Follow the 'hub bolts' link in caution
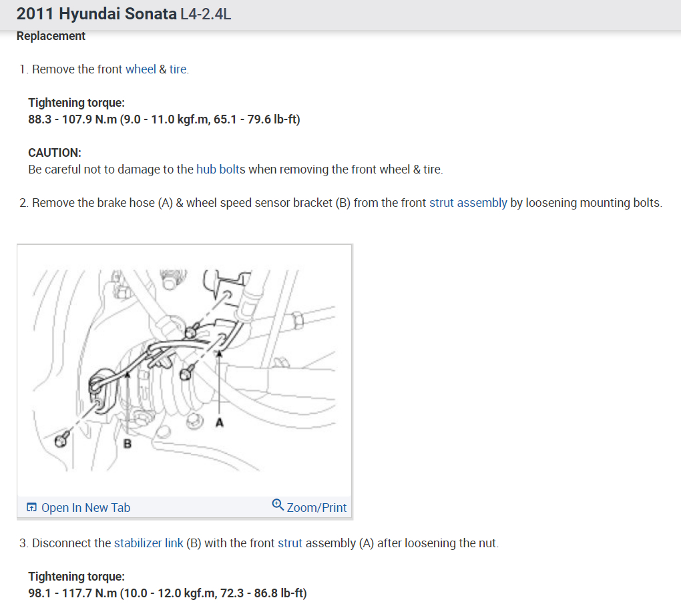Image resolution: width=681 pixels, height=616 pixels. pos(220,170)
